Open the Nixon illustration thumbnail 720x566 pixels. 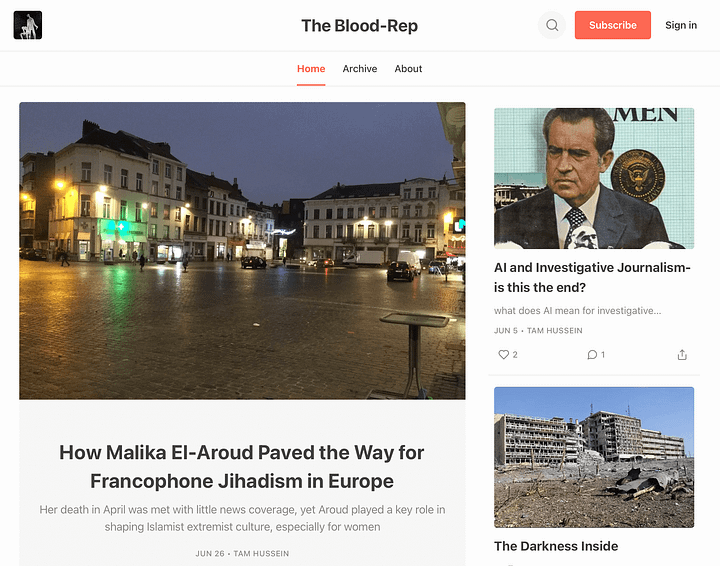(x=594, y=178)
